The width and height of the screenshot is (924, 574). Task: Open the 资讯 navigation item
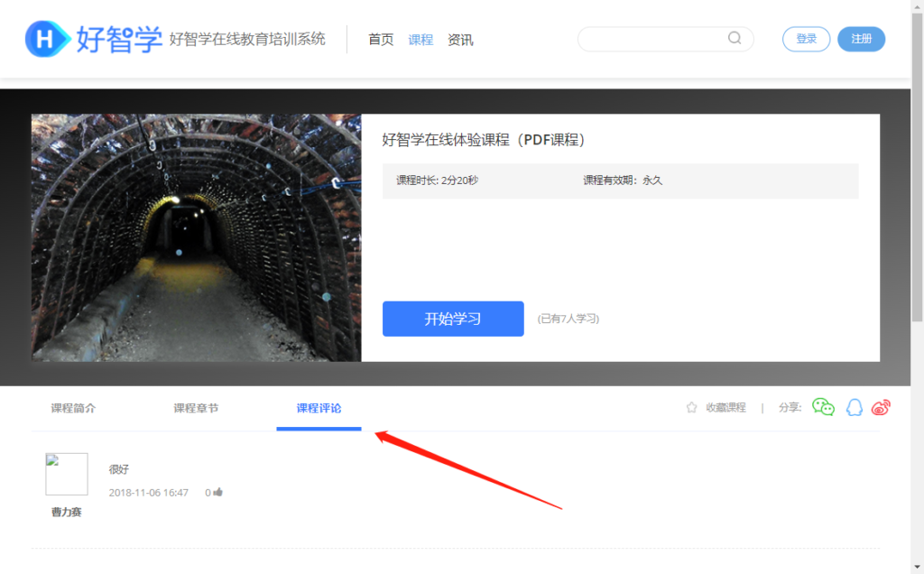460,40
